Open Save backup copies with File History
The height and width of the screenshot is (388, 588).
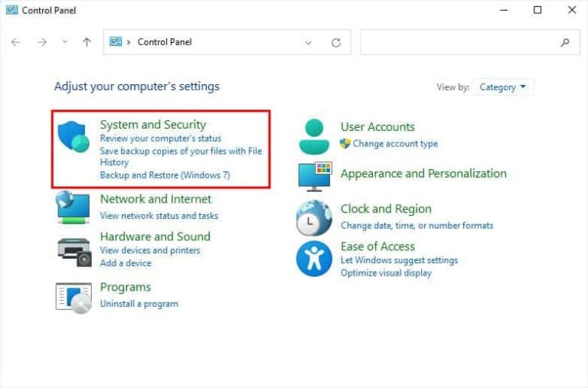point(181,156)
